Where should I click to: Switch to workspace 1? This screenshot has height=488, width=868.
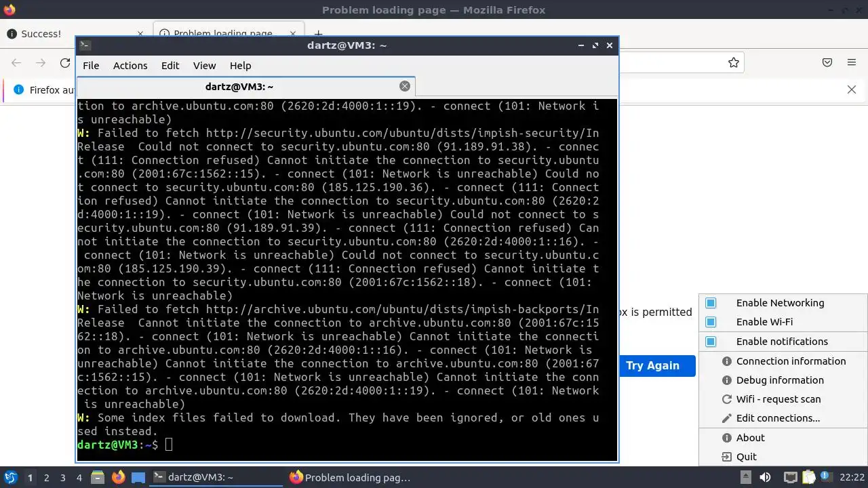30,478
